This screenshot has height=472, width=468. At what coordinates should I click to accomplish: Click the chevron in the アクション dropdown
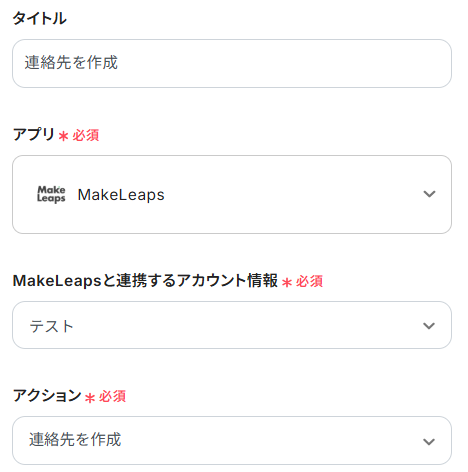pos(429,442)
